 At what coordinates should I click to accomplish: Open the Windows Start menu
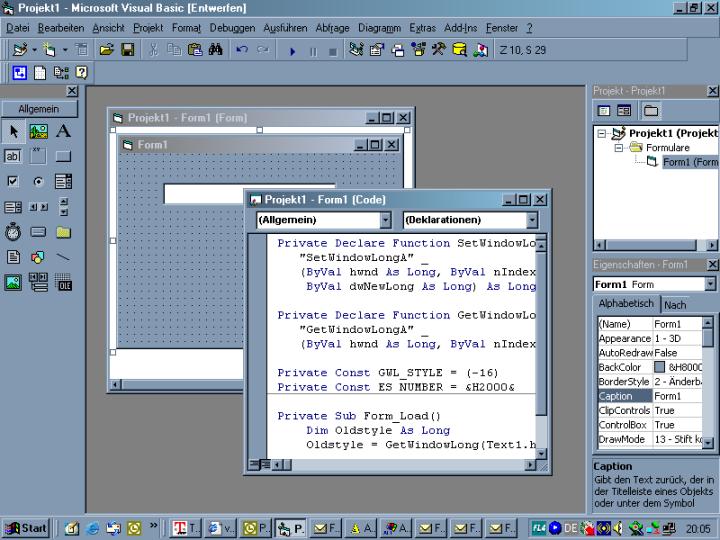click(x=26, y=528)
